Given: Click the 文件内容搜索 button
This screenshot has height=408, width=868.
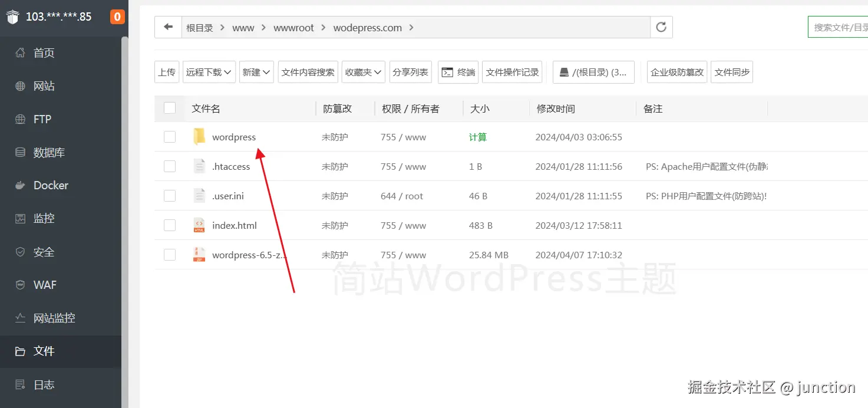Looking at the screenshot, I should (x=308, y=72).
